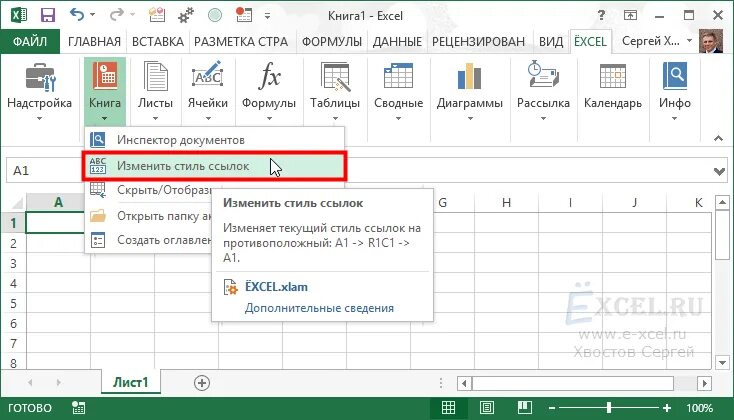Open the Ячейки ribbon group
Image resolution: width=734 pixels, height=420 pixels.
click(207, 92)
